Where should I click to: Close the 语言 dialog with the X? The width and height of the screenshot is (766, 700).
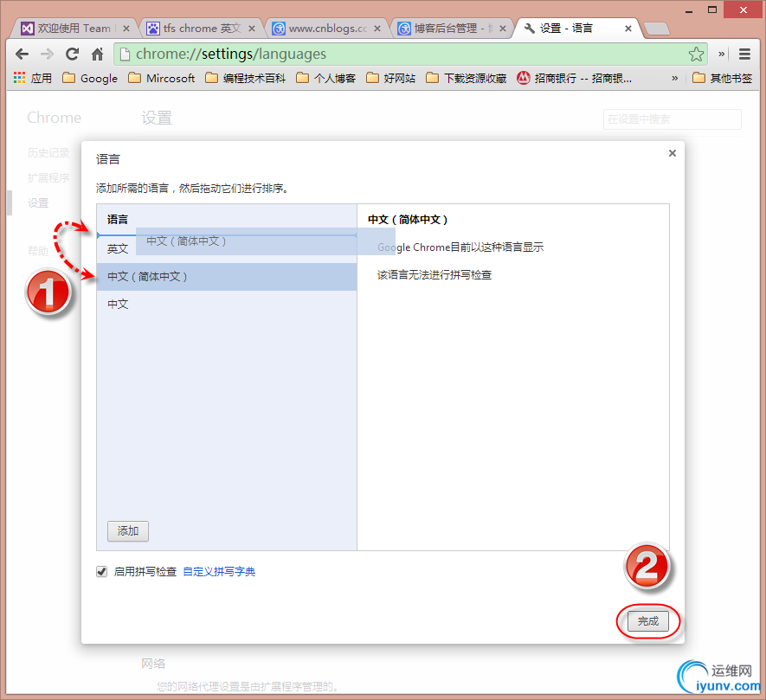click(673, 153)
